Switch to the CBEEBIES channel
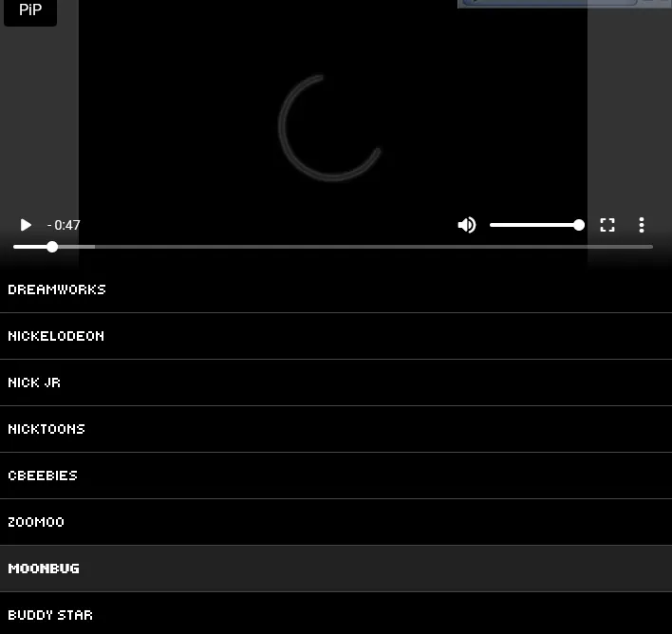 336,475
